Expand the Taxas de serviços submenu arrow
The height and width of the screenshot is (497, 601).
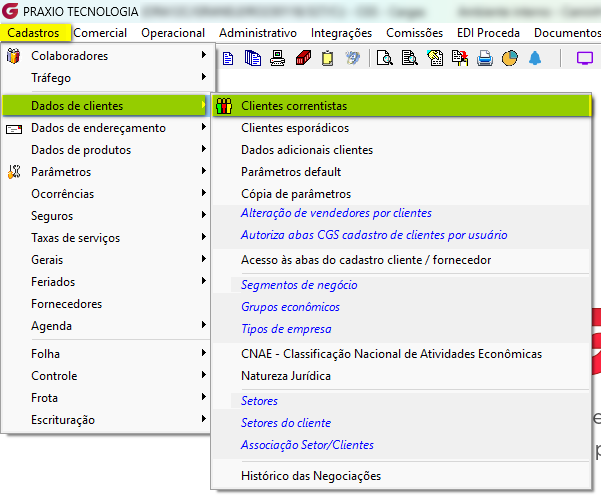(204, 237)
